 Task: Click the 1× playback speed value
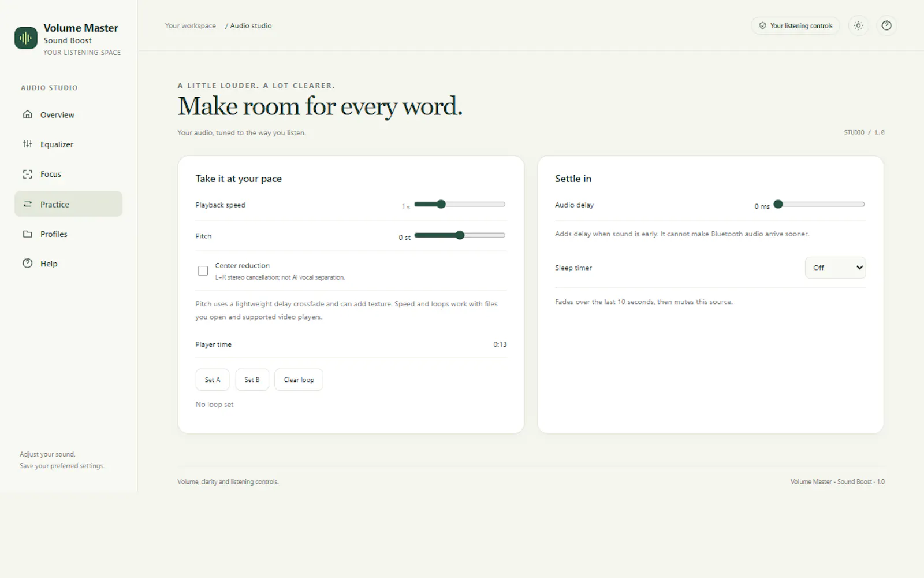pos(406,206)
